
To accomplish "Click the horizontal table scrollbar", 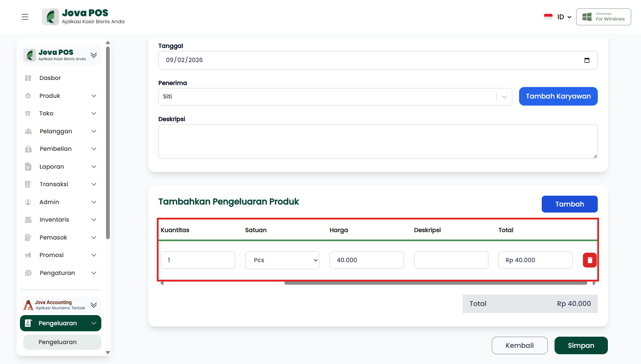I will pyautogui.click(x=436, y=283).
